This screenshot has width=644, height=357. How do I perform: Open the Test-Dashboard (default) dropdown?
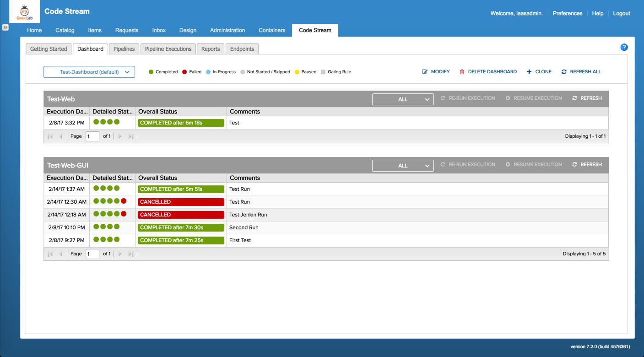tap(89, 72)
